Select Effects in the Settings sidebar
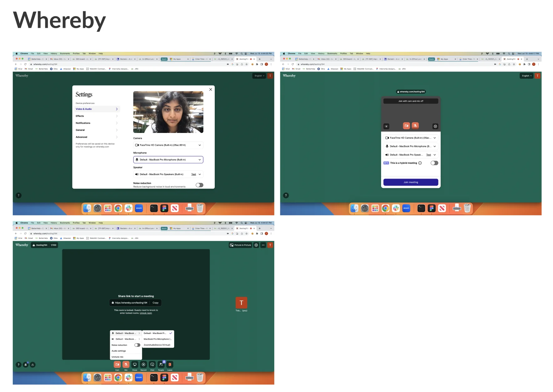 [97, 116]
